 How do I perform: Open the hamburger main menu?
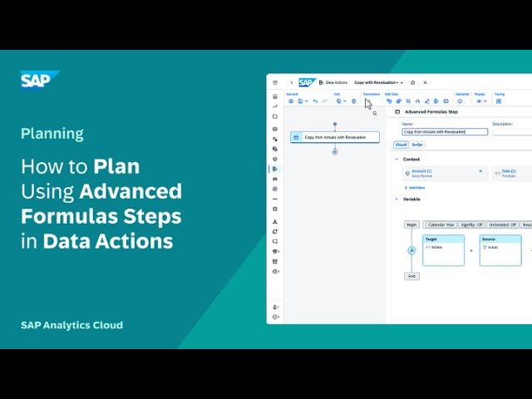pyautogui.click(x=275, y=82)
